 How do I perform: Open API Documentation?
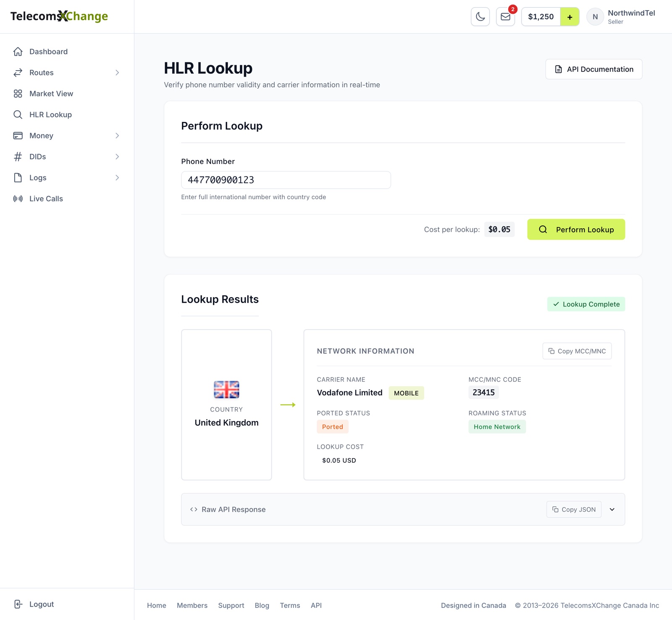pyautogui.click(x=593, y=69)
